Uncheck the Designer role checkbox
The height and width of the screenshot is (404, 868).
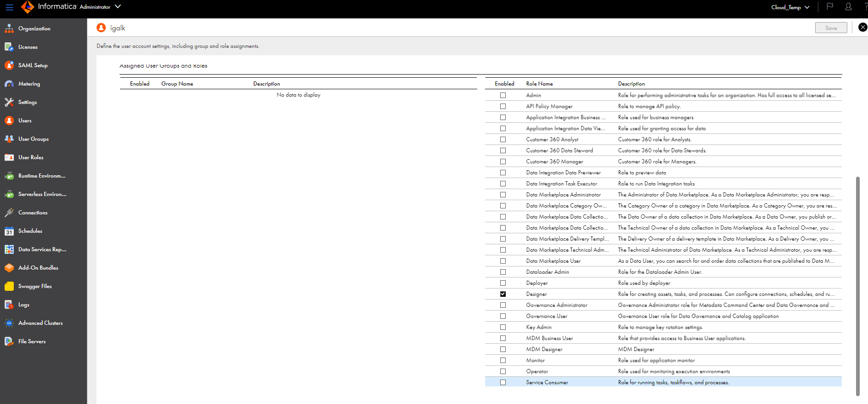(503, 294)
